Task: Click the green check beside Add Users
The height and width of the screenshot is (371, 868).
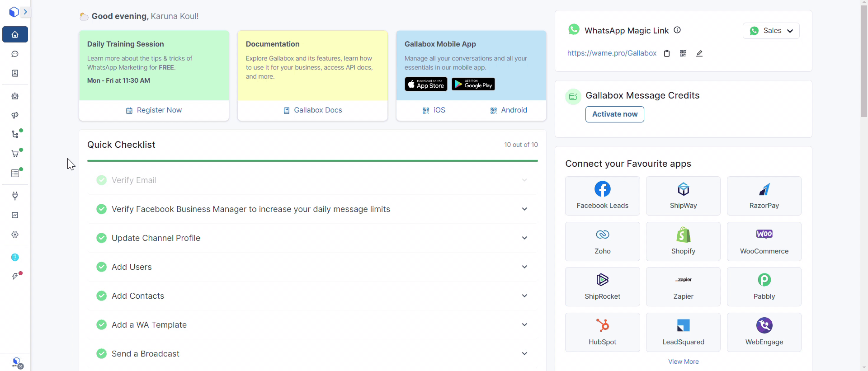Action: click(101, 267)
